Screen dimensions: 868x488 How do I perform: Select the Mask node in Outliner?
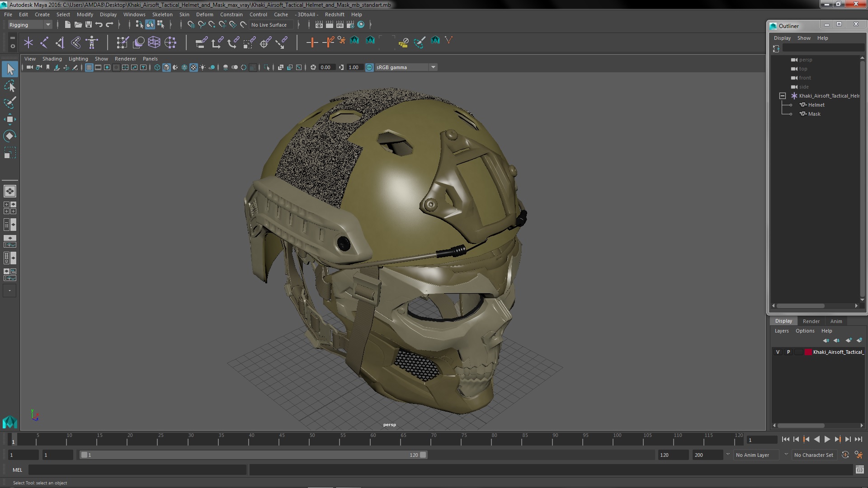[814, 114]
